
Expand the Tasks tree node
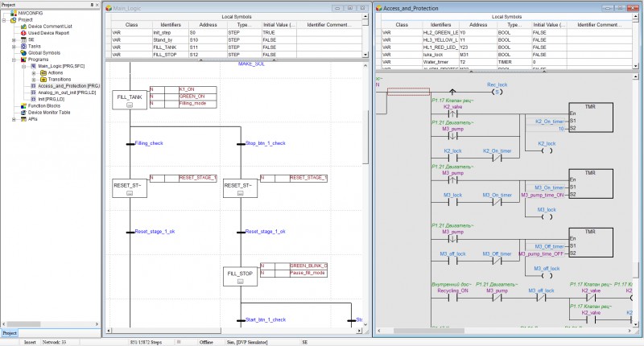point(14,46)
